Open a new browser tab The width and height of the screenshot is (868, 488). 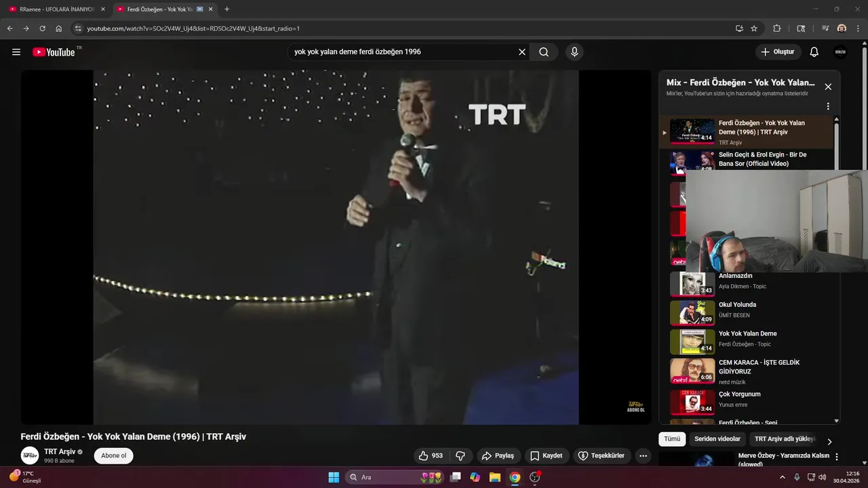[x=226, y=9]
